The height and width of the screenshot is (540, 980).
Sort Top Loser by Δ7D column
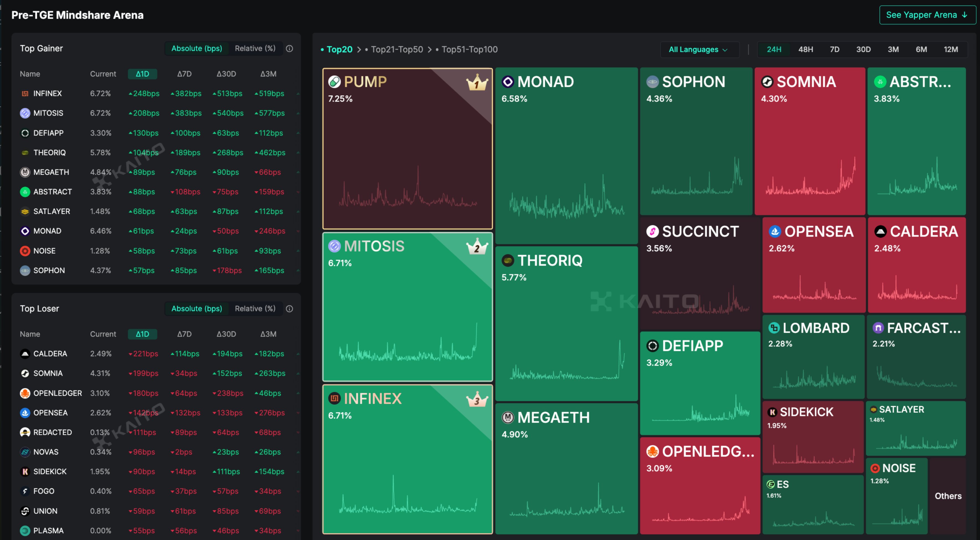[x=184, y=334]
